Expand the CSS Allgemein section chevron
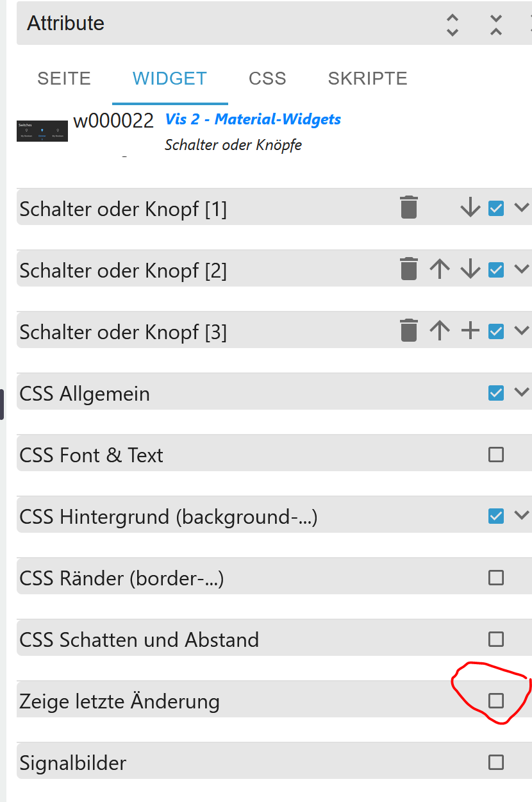The width and height of the screenshot is (532, 802). [522, 392]
